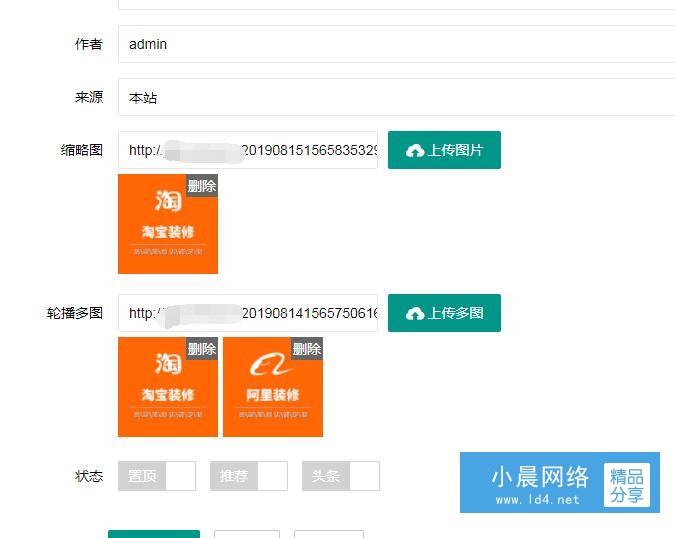This screenshot has width=675, height=538.
Task: Click the 状态 field label
Action: coord(89,476)
